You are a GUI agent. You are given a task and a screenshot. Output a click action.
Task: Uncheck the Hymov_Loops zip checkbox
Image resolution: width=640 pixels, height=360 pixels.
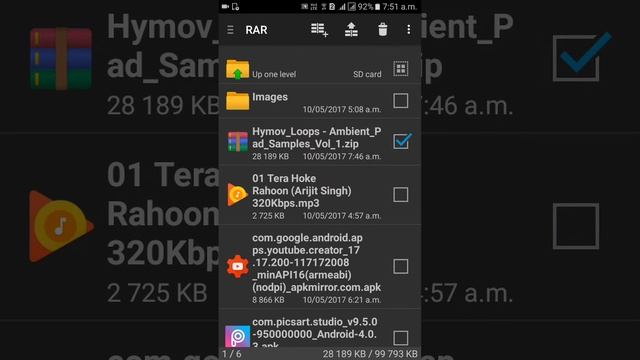(402, 141)
